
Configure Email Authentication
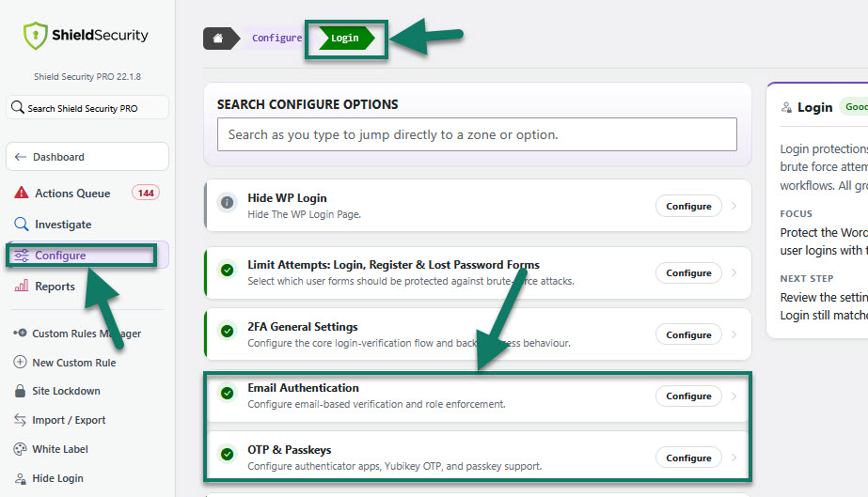tap(688, 396)
